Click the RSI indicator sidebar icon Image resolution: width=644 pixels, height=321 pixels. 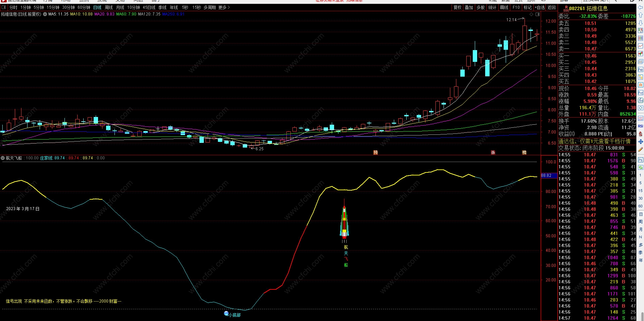641,126
